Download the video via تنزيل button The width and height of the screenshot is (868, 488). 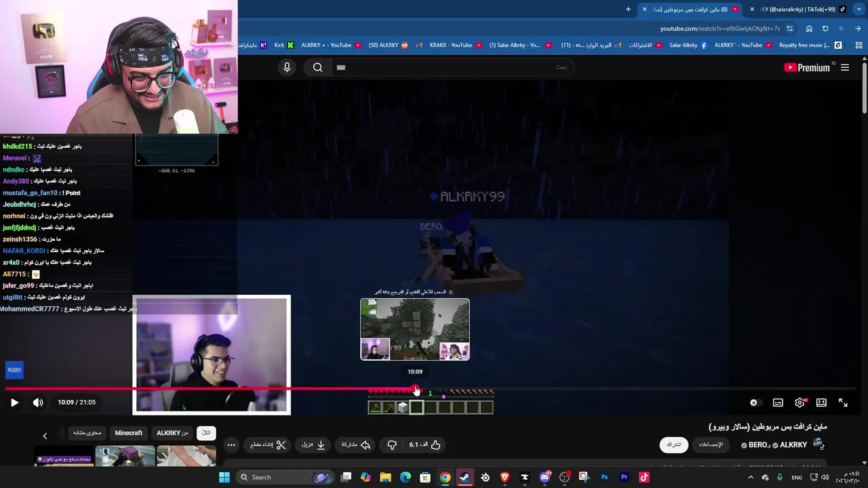click(313, 445)
